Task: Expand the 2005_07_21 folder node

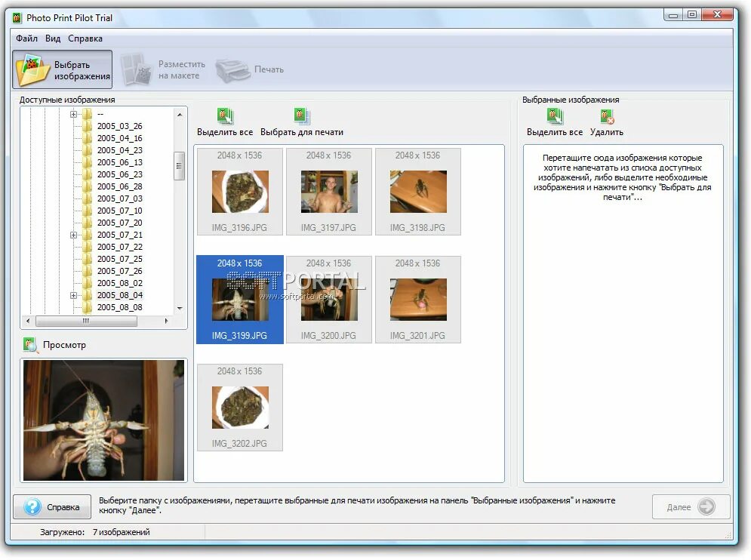Action: 73,235
